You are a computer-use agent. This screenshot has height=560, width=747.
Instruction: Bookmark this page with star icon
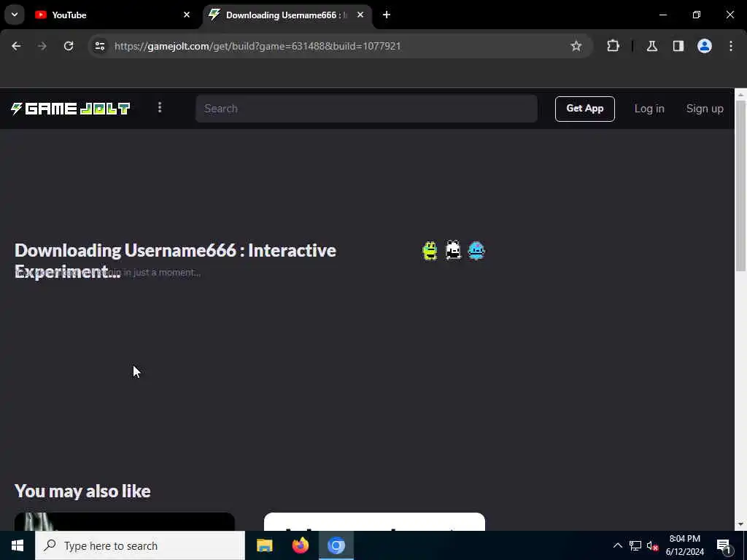coord(576,46)
